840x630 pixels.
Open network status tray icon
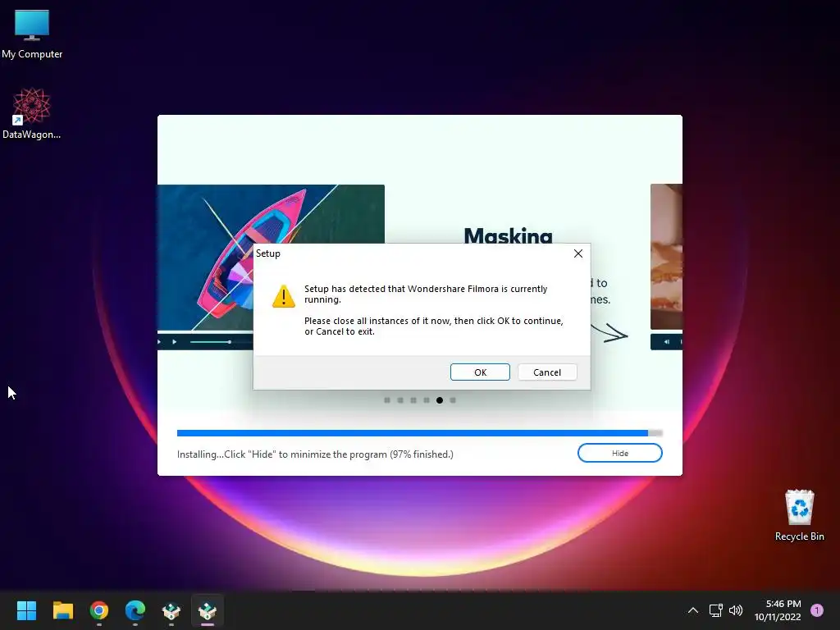point(715,610)
